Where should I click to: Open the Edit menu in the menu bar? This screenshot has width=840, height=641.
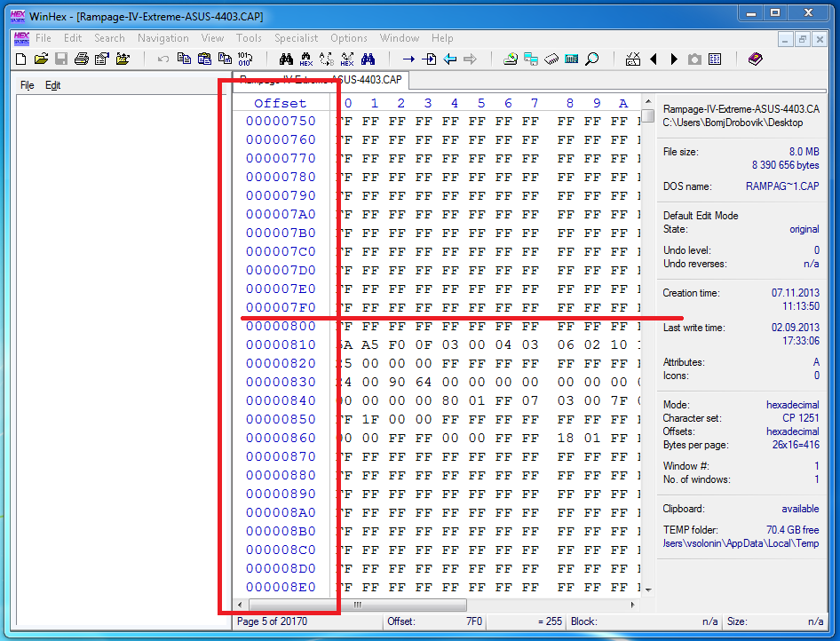(x=73, y=38)
